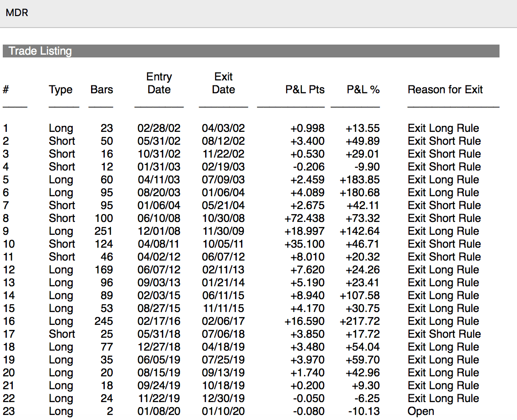The width and height of the screenshot is (517, 420).
Task: Select the 251 bars value
Action: [103, 231]
